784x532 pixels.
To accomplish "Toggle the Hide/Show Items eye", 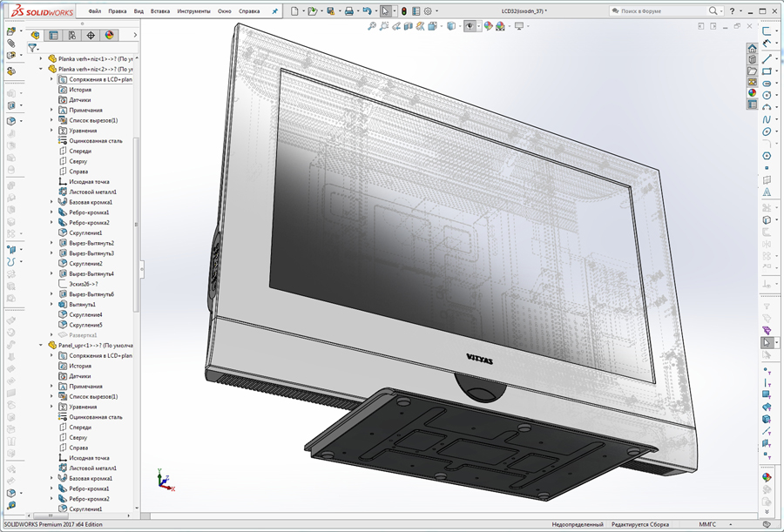I will coord(469,26).
